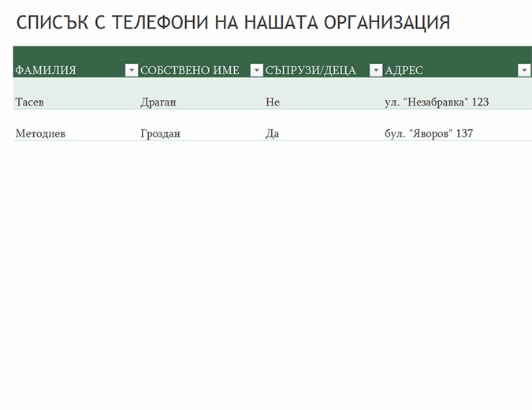Click the СЪПРУЗИ/ДЕЦА header label
The height and width of the screenshot is (410, 532).
(311, 70)
